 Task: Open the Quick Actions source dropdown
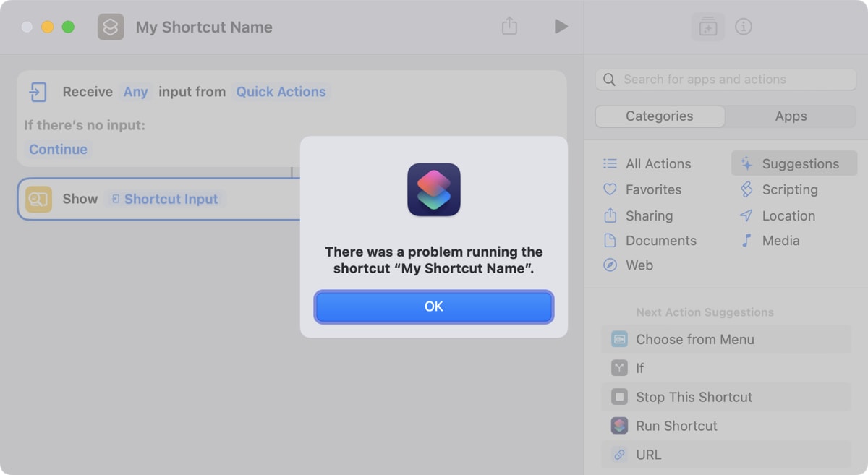[281, 92]
